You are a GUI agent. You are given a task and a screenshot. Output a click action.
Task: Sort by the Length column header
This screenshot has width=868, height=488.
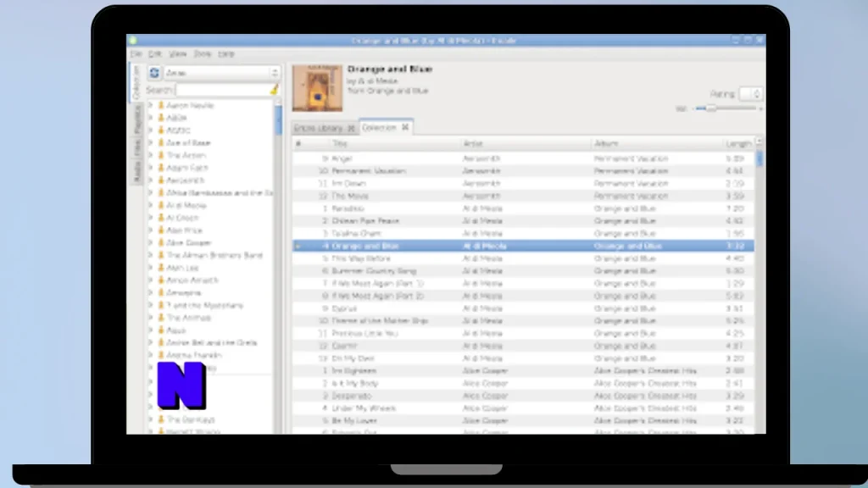click(738, 143)
